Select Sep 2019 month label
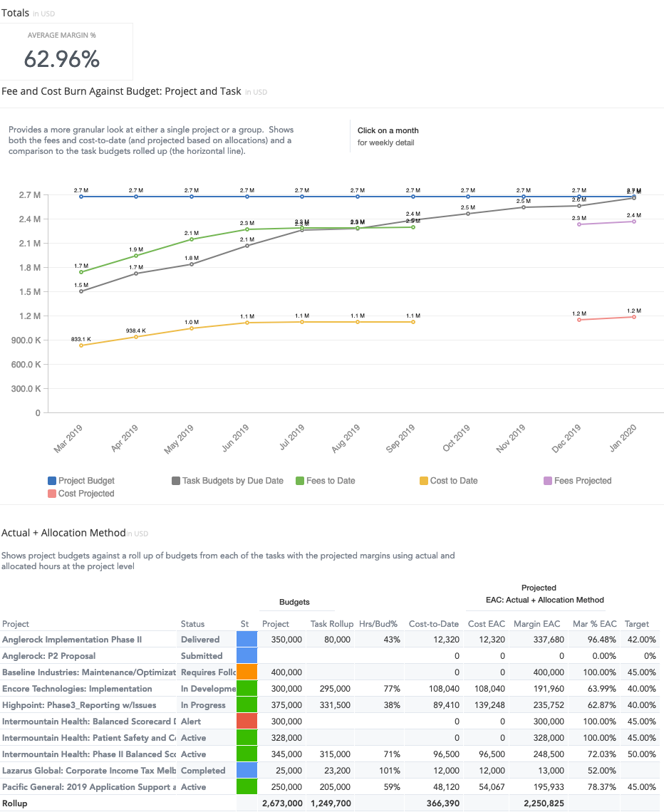The width and height of the screenshot is (664, 812). [400, 439]
